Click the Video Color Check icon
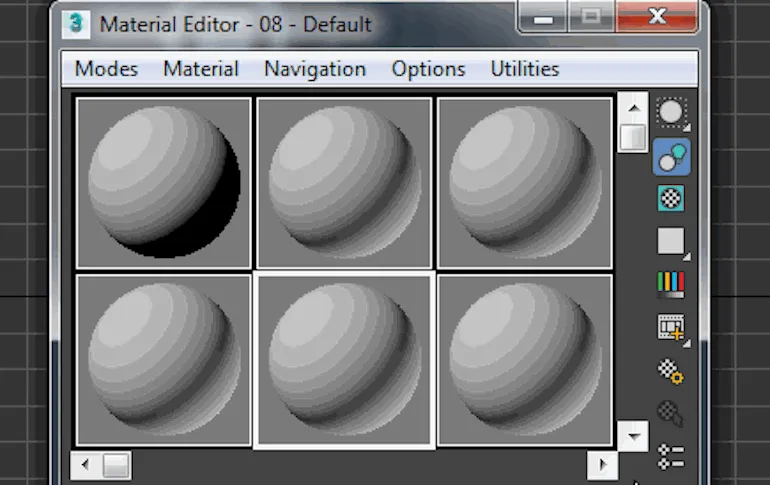The width and height of the screenshot is (770, 485). click(671, 284)
